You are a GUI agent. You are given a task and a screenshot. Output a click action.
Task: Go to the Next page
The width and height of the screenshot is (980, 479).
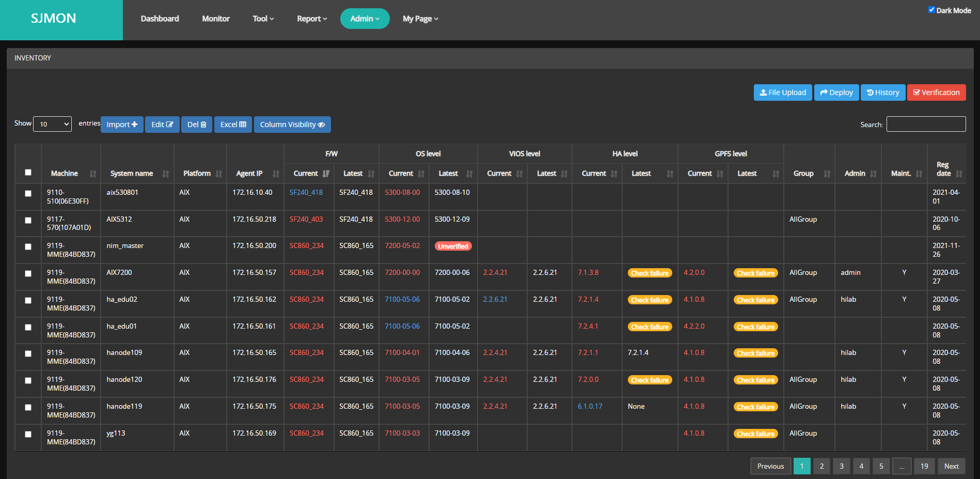(951, 466)
